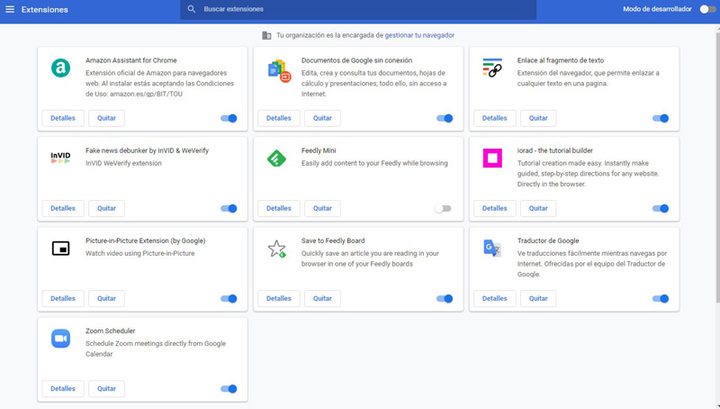Click the 'Zoom Scheduler' extension name
The width and height of the screenshot is (720, 409).
pos(110,331)
